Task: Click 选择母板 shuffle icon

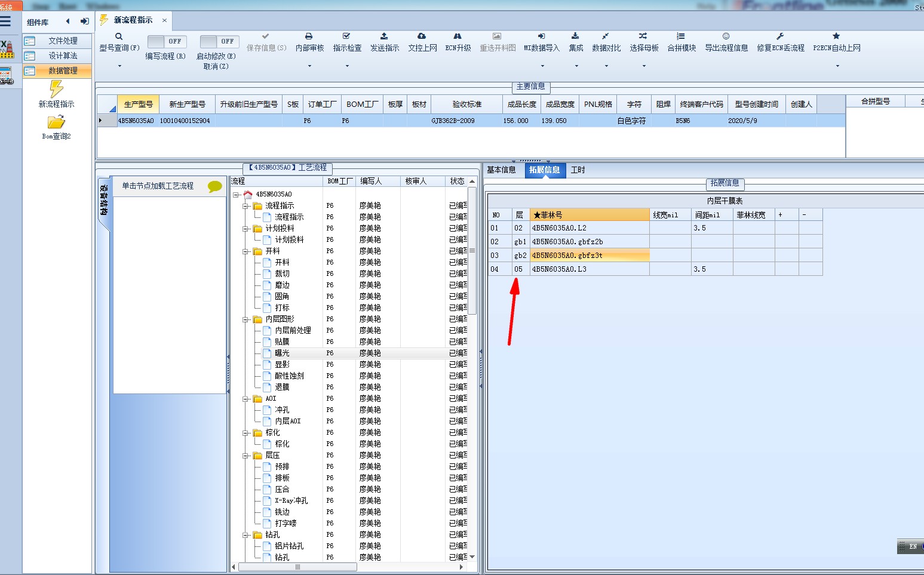Action: coord(643,36)
